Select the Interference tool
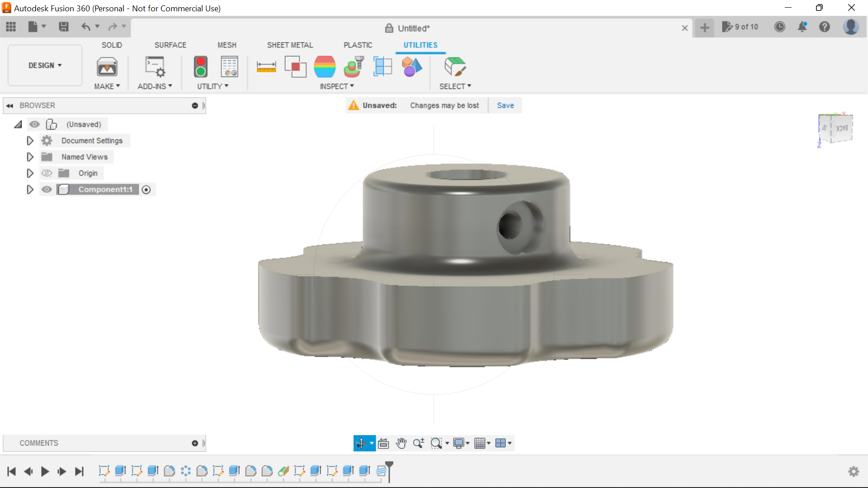868x488 pixels. point(295,67)
